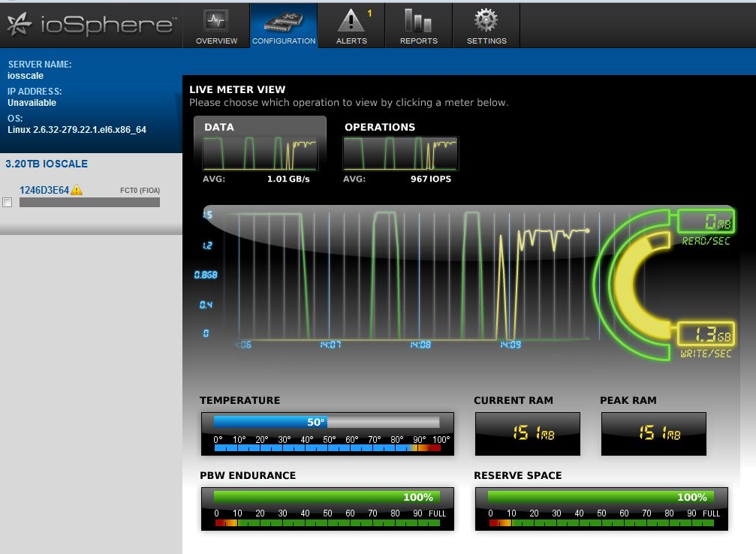
Task: Switch to the Reports tab
Action: tap(418, 26)
